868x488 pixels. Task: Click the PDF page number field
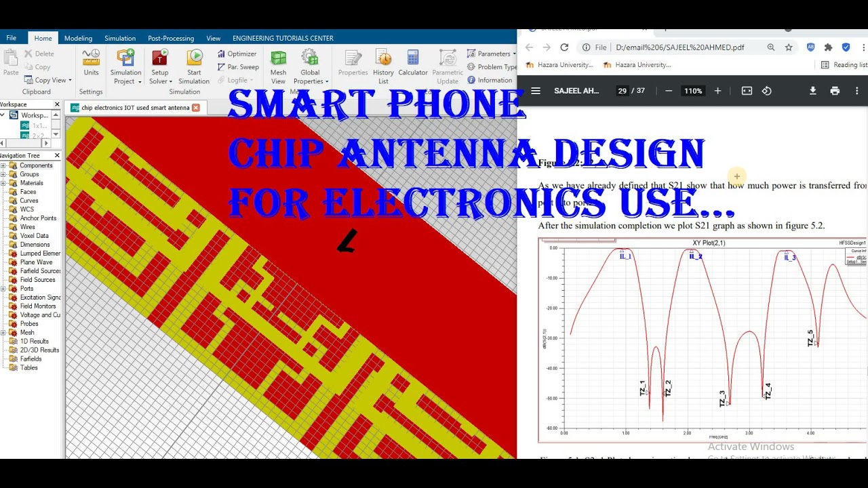[622, 91]
